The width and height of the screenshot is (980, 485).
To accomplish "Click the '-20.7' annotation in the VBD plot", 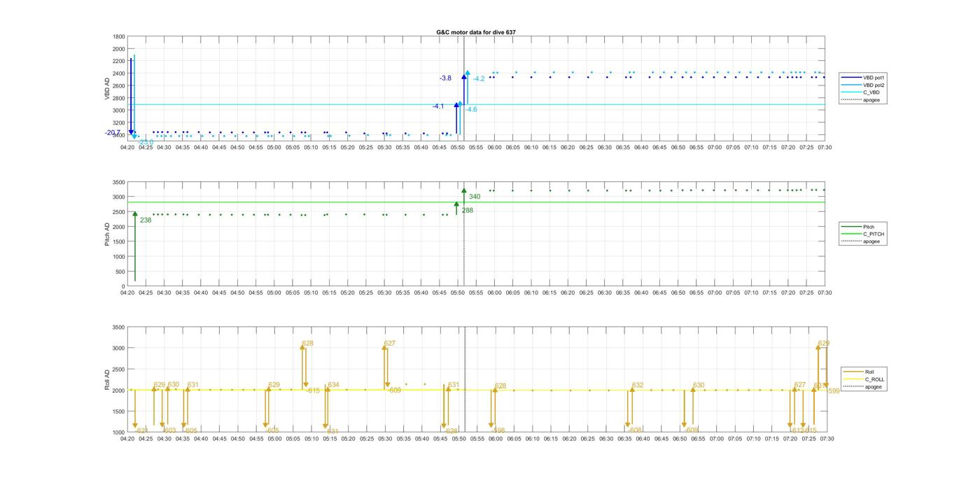I will click(x=113, y=132).
